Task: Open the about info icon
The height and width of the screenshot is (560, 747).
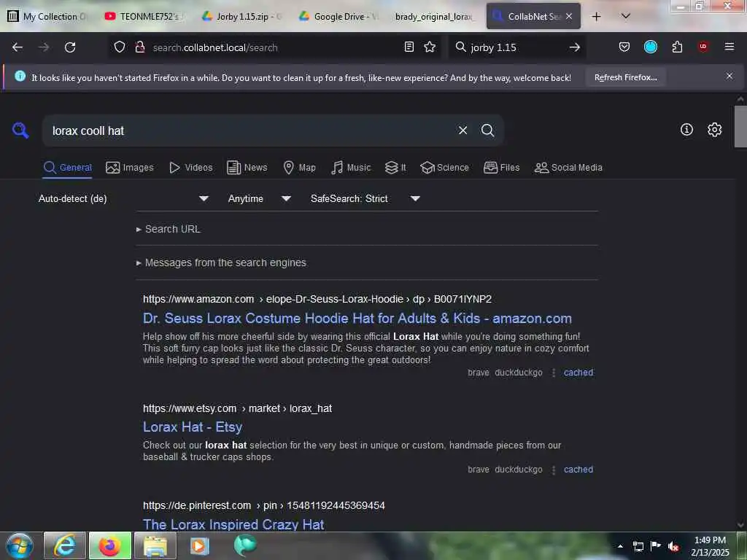Action: pyautogui.click(x=686, y=130)
